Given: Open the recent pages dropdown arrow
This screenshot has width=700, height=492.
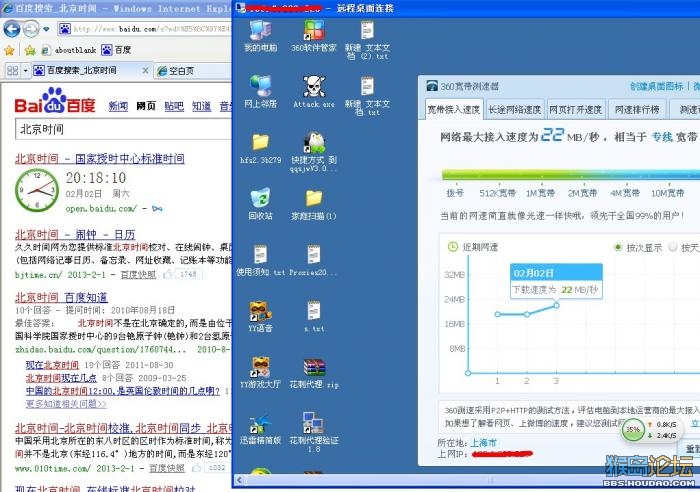Looking at the screenshot, I should tap(46, 30).
